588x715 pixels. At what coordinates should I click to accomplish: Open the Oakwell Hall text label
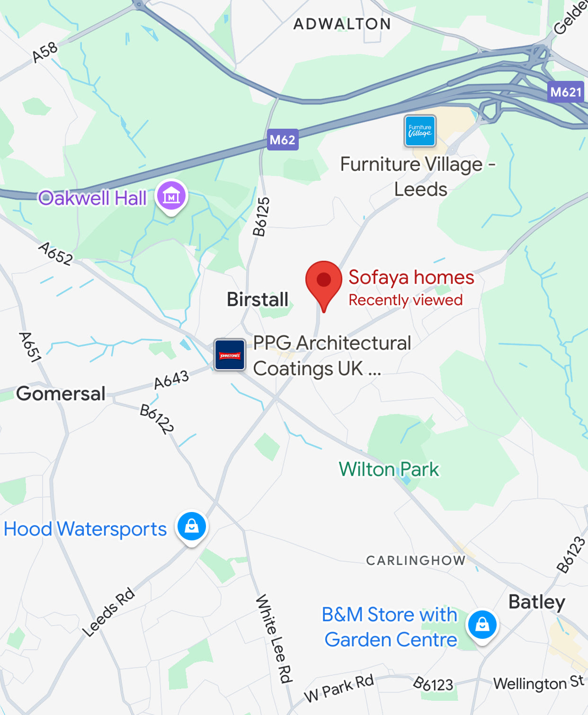pyautogui.click(x=92, y=198)
